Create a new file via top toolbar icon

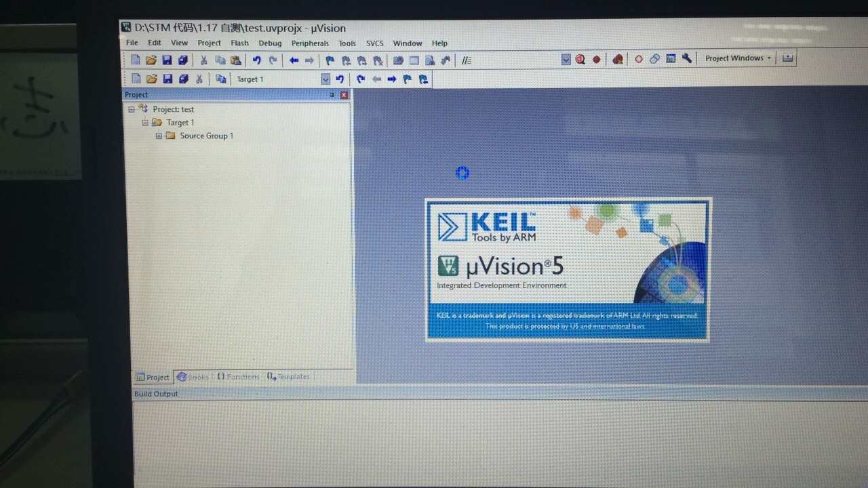click(136, 60)
